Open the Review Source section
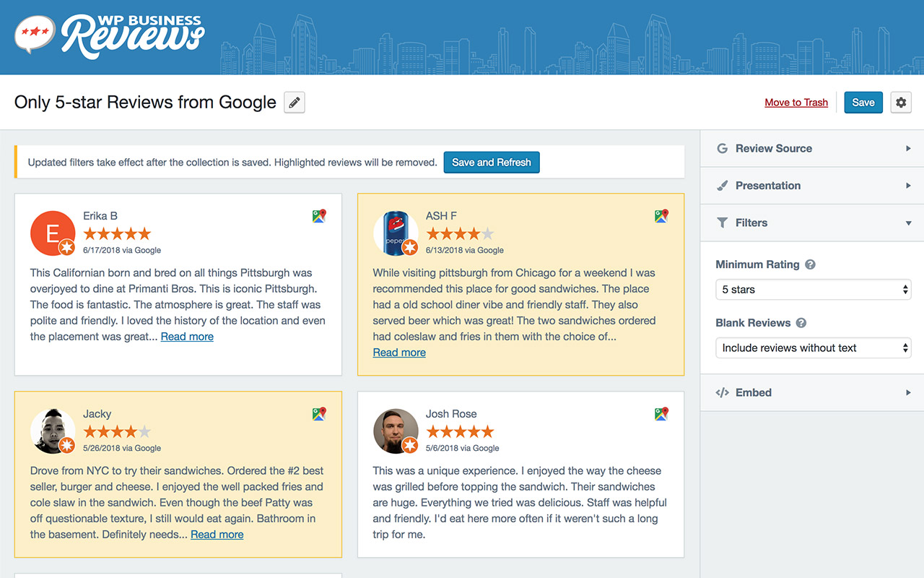This screenshot has width=924, height=578. pos(812,149)
